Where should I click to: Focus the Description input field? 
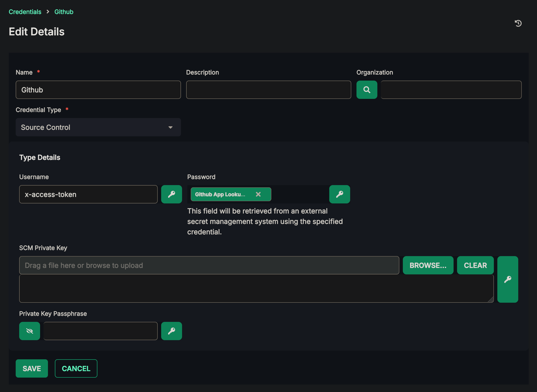[x=268, y=90]
